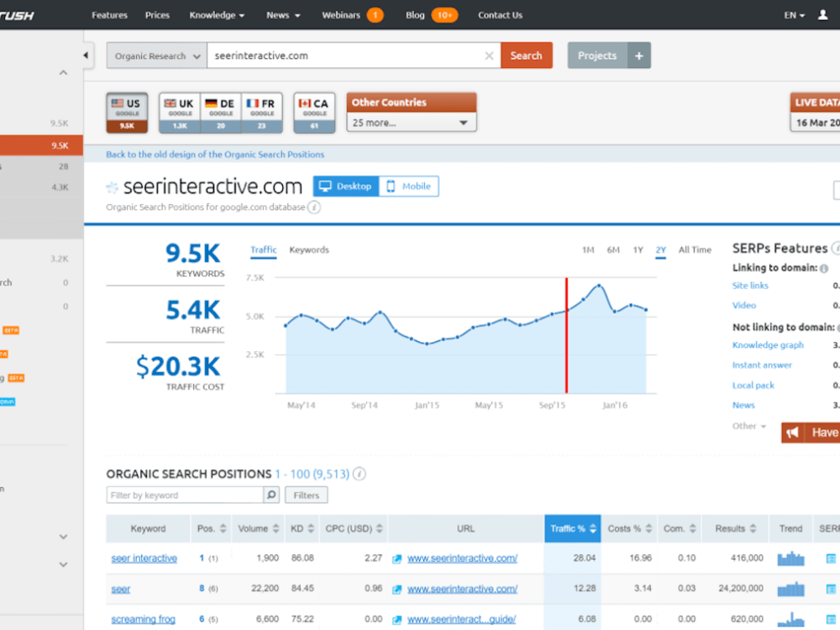Open the Knowledge menu dropdown
This screenshot has width=840, height=630.
(217, 15)
